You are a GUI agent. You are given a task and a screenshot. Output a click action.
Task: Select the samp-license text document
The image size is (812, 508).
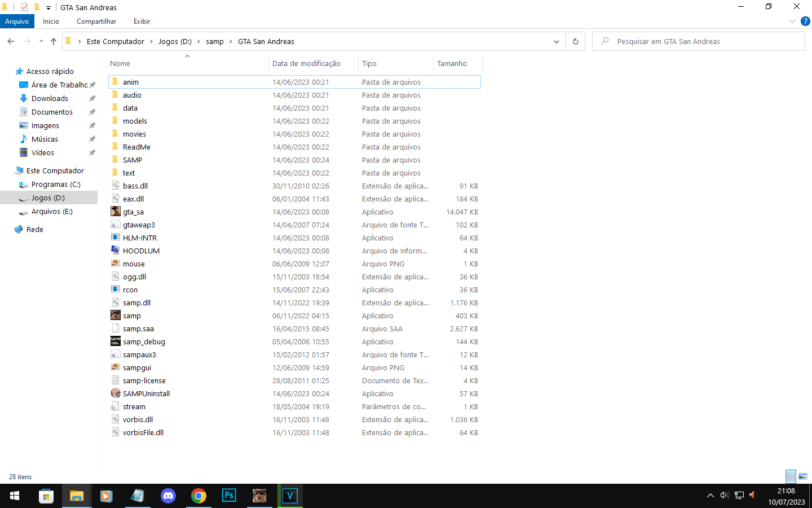pos(144,380)
